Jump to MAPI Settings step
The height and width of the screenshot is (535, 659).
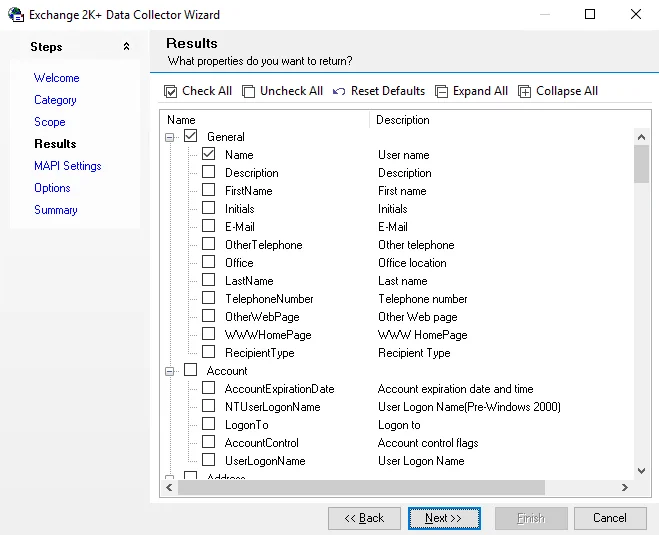68,166
